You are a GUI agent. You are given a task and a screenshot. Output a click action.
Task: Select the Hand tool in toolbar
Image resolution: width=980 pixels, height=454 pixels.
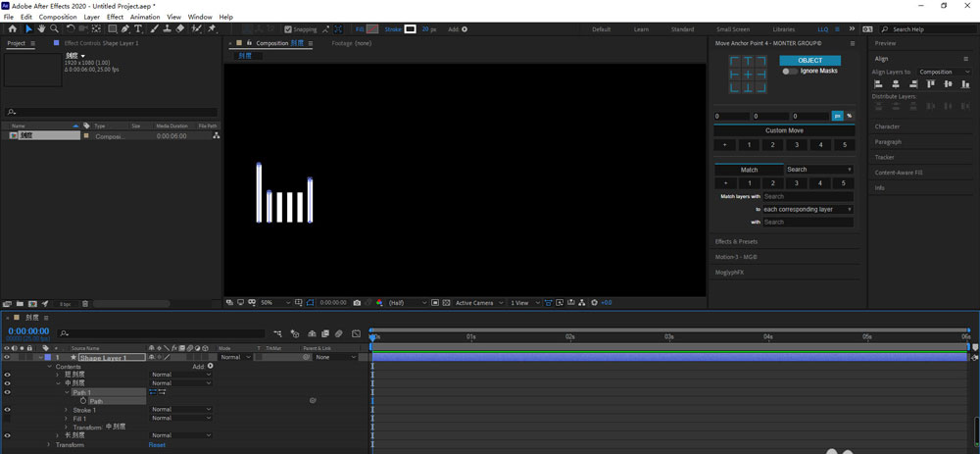(41, 29)
